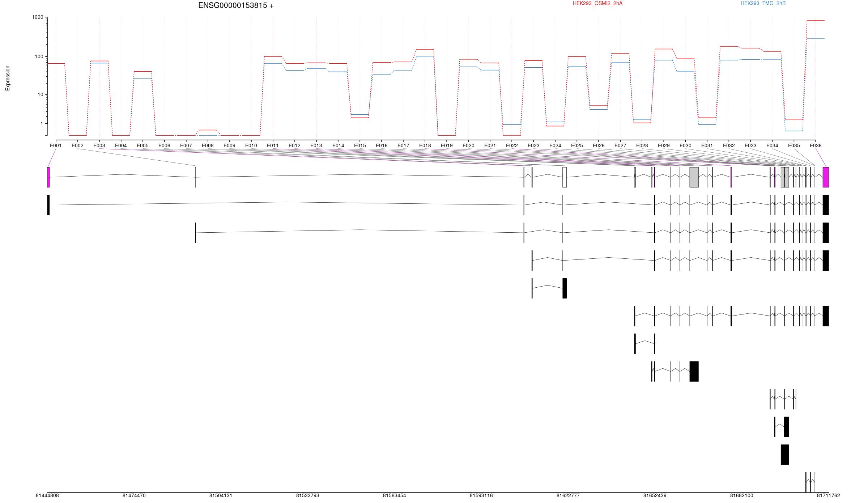The width and height of the screenshot is (868, 503).
Task: Click the single-exon transcript black block
Action: (x=785, y=455)
